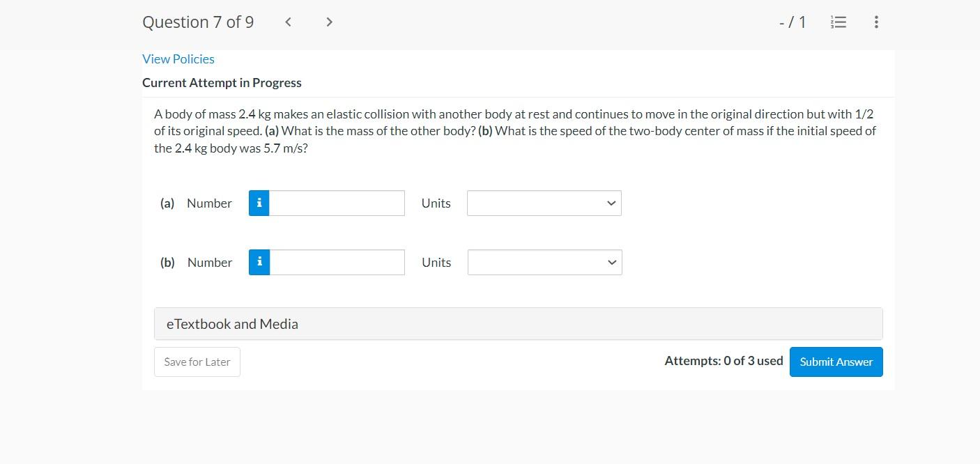This screenshot has width=980, height=464.
Task: Click the elastic collision question text
Action: coord(514,131)
